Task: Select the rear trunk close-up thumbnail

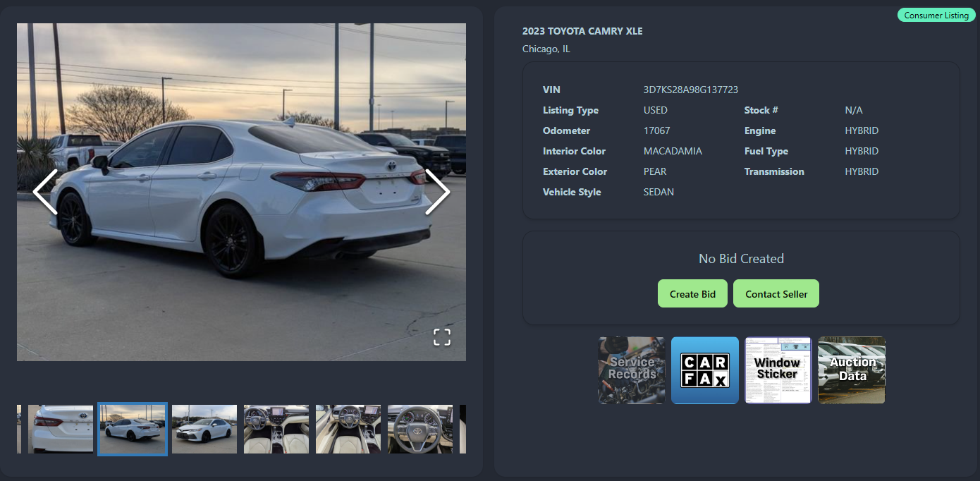Action: (61, 429)
